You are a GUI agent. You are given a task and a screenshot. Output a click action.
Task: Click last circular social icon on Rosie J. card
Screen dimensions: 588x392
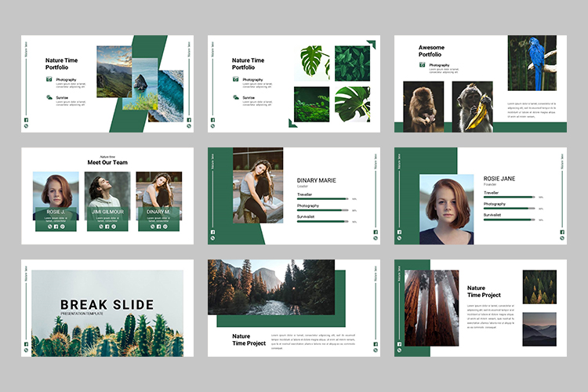[63, 227]
